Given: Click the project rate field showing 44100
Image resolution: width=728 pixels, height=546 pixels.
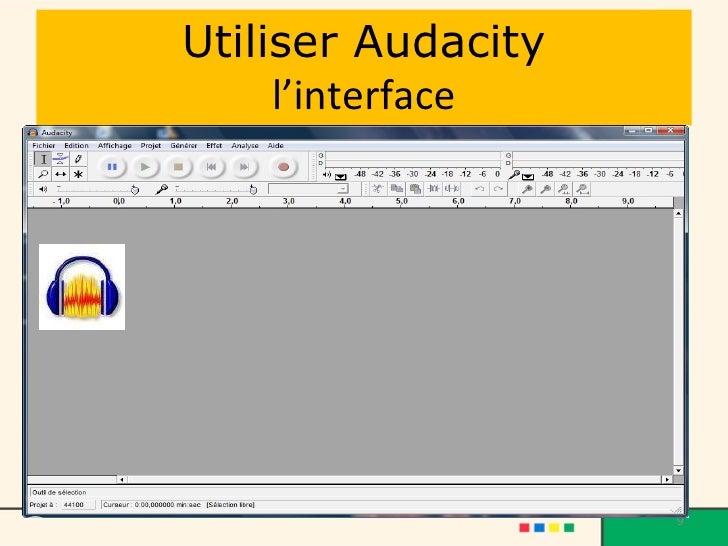Looking at the screenshot, I should point(78,505).
